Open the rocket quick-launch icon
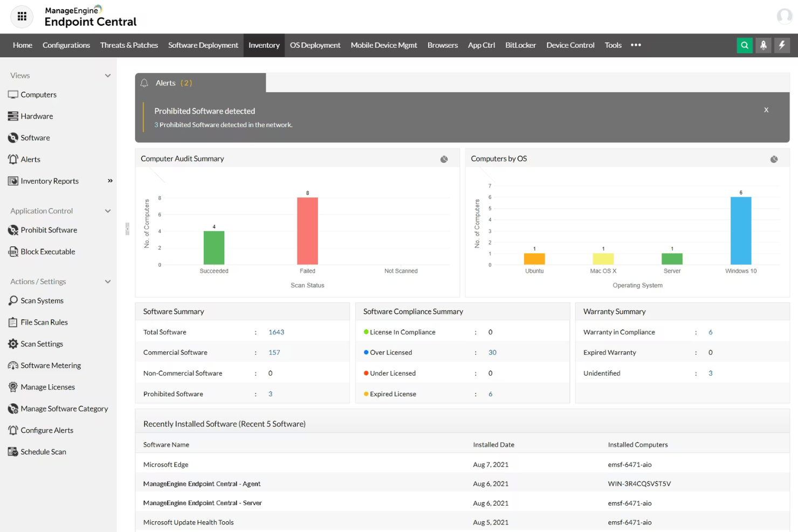Viewport: 798px width, 532px height. tap(763, 45)
